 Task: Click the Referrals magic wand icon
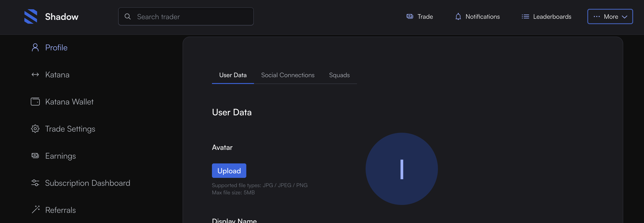pos(35,210)
